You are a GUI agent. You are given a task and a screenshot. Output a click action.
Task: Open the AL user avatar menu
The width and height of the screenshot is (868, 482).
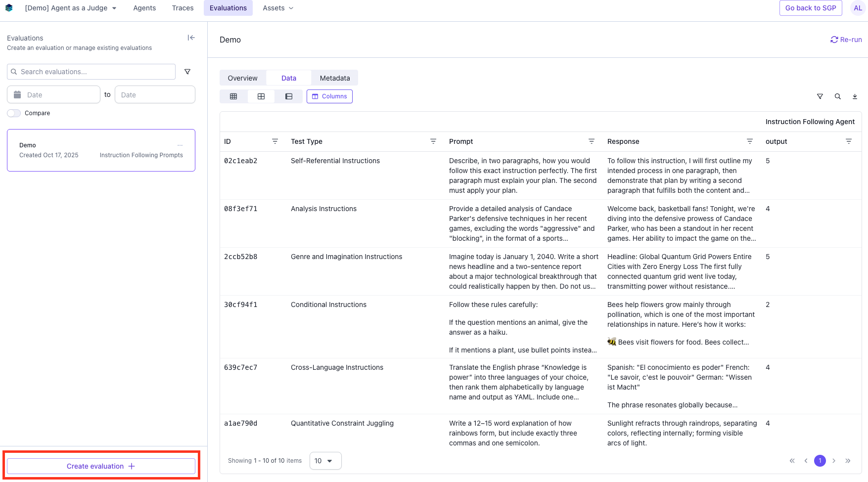click(x=858, y=8)
